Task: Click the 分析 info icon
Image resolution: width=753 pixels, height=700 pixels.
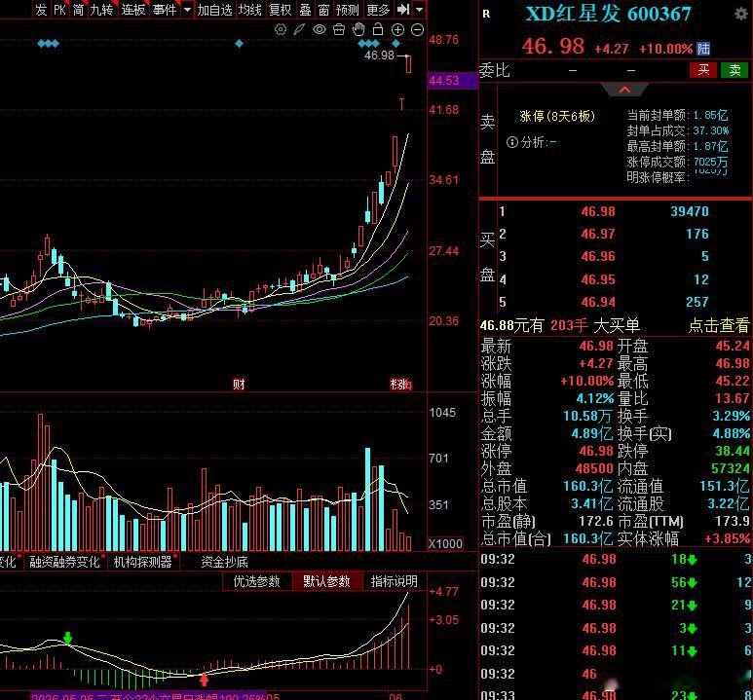Action: tap(512, 142)
